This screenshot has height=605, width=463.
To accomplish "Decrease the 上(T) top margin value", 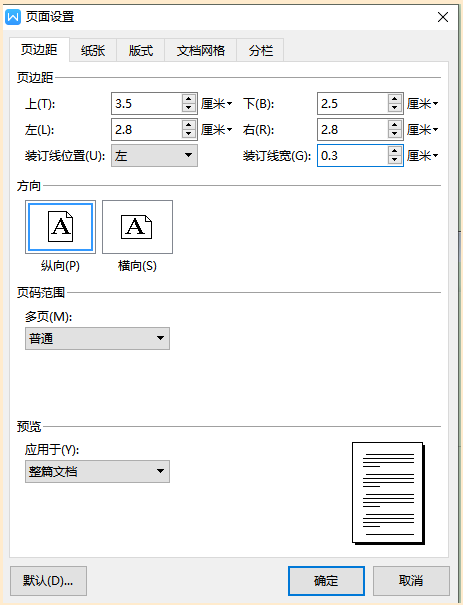I will click(x=189, y=108).
